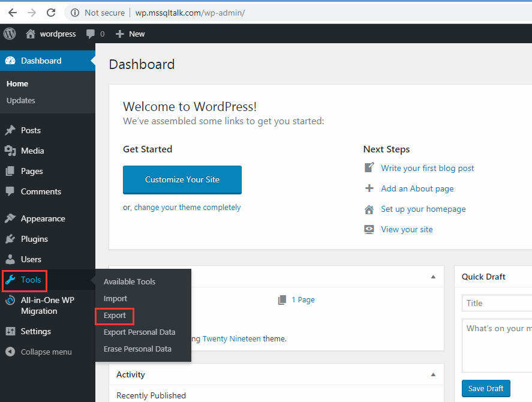The height and width of the screenshot is (402, 532).
Task: Open Add an About page link
Action: [417, 188]
